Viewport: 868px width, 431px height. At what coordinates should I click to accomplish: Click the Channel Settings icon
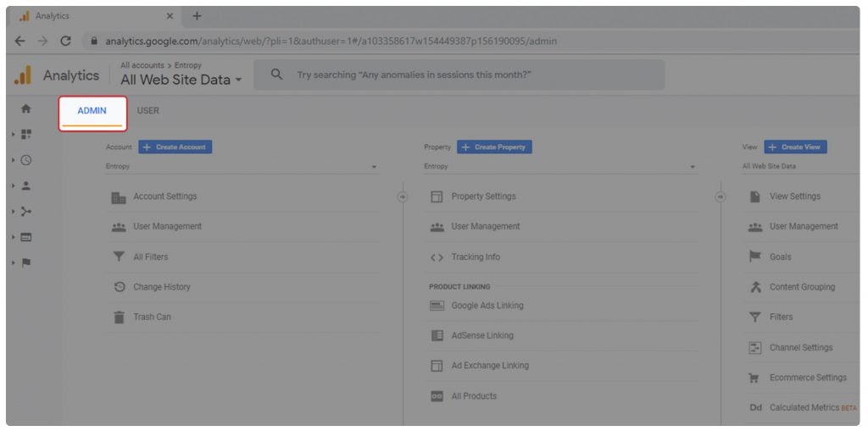[x=754, y=348]
